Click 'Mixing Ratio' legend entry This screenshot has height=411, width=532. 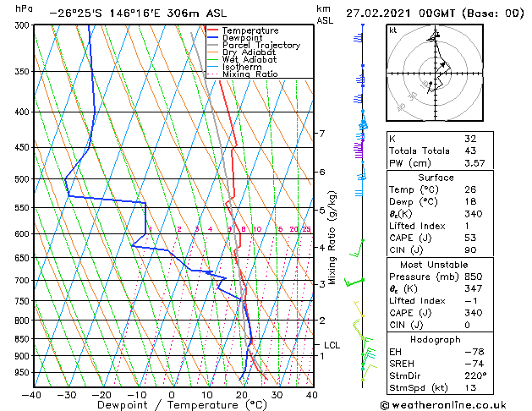[250, 74]
